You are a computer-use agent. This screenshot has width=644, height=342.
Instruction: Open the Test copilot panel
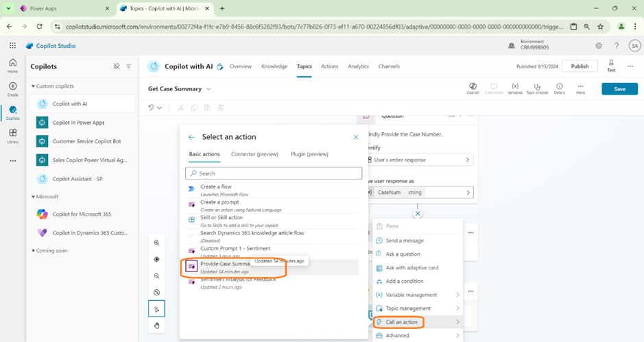[610, 66]
